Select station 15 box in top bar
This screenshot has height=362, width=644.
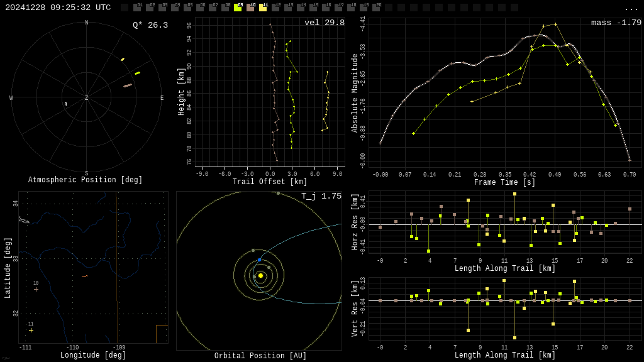click(313, 8)
